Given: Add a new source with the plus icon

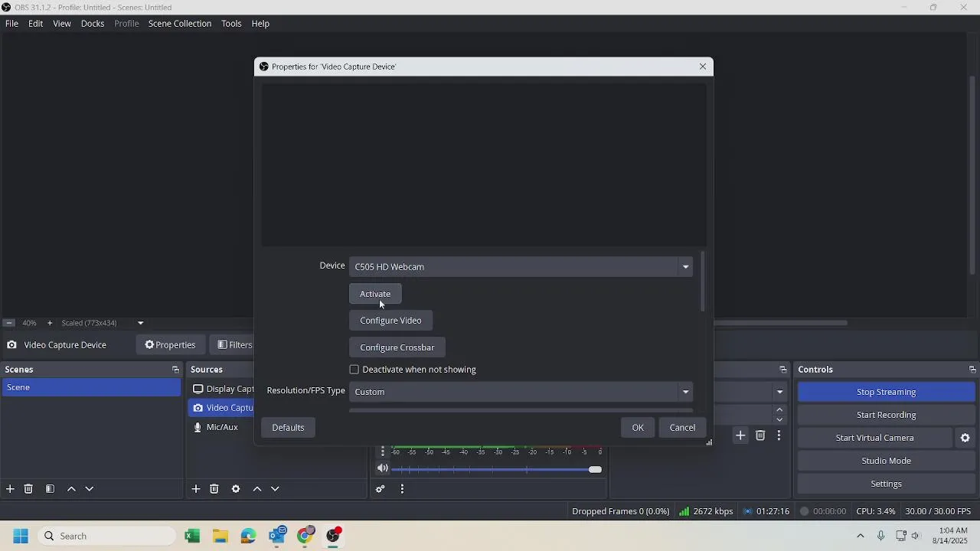Looking at the screenshot, I should (x=196, y=489).
